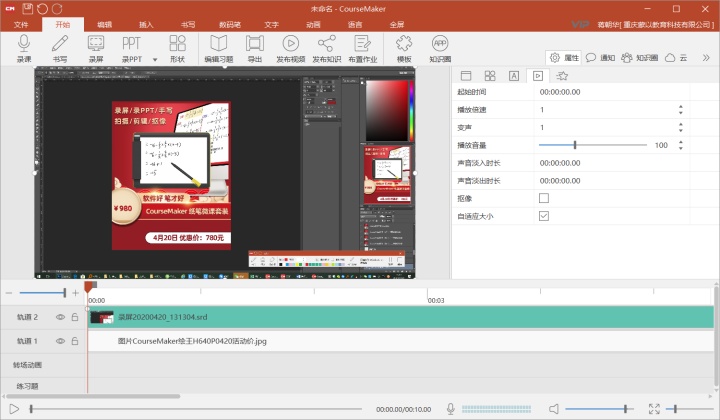Click the timeline zoom-in plus icon
This screenshot has width=720, height=420.
(x=75, y=293)
